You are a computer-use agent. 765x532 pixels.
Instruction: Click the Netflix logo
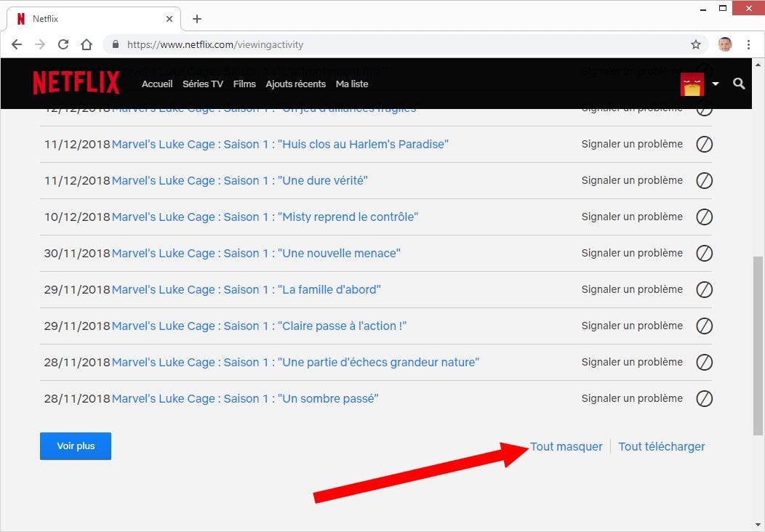point(76,82)
